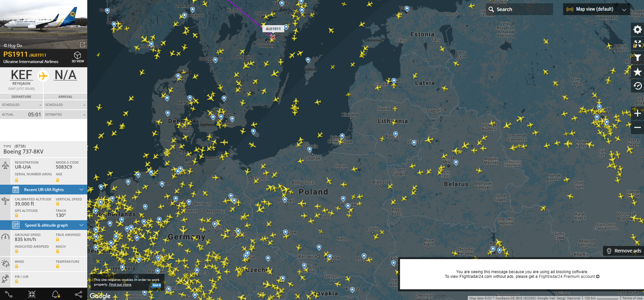Enlarge the aircraft photo thumbnail

coord(82,45)
